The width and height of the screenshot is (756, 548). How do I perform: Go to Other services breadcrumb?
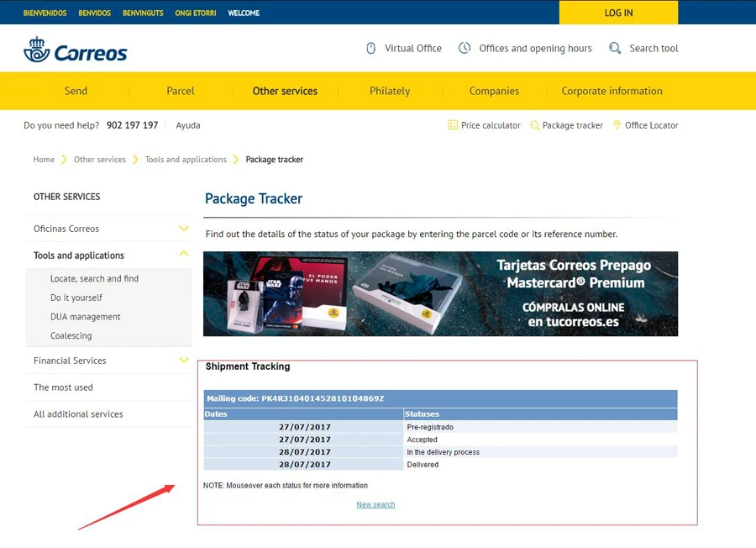(x=99, y=159)
